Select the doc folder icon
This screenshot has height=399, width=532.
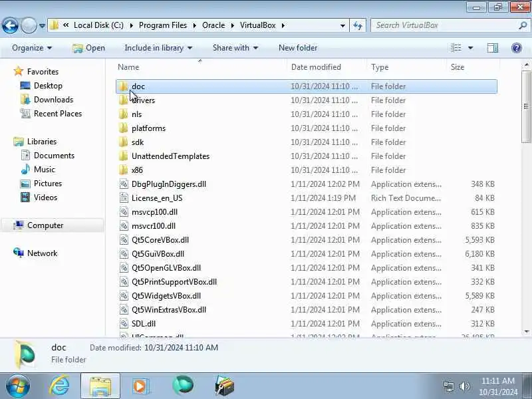pos(124,86)
